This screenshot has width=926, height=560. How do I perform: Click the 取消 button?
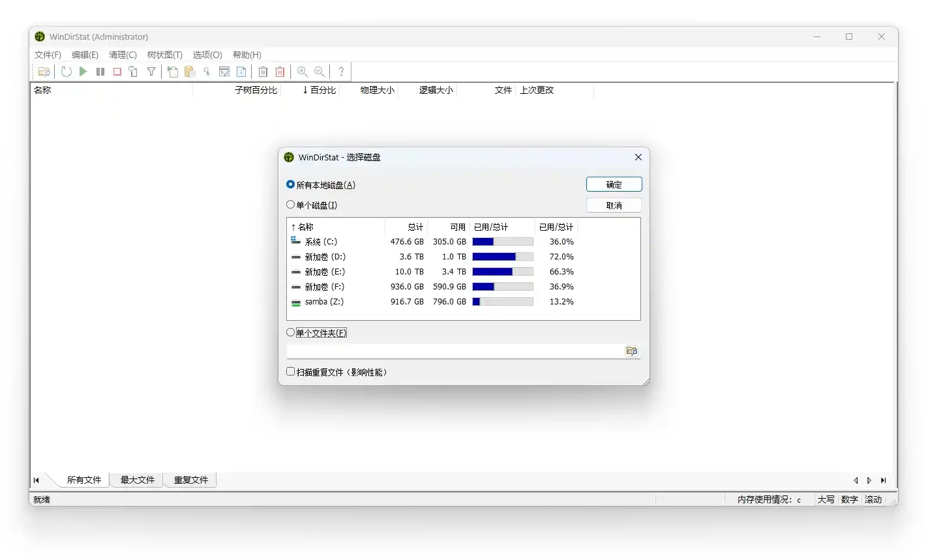614,205
